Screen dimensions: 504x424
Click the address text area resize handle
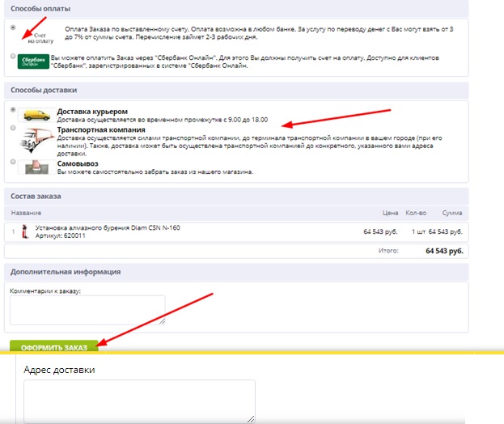[x=252, y=419]
